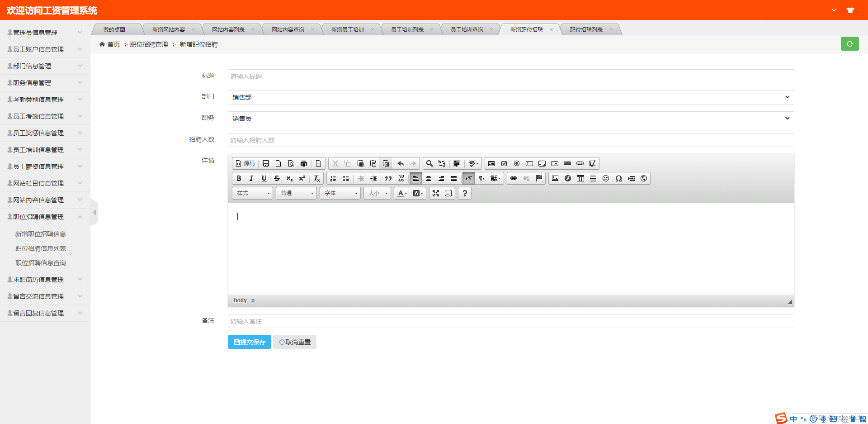Click Increase Indent icon
Image resolution: width=868 pixels, height=424 pixels.
tap(373, 178)
